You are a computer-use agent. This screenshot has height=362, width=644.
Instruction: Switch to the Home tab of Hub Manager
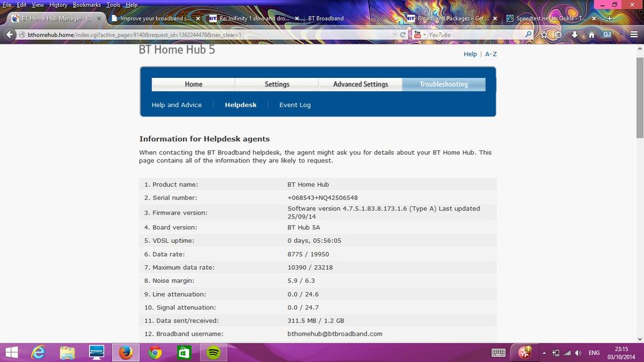[193, 84]
